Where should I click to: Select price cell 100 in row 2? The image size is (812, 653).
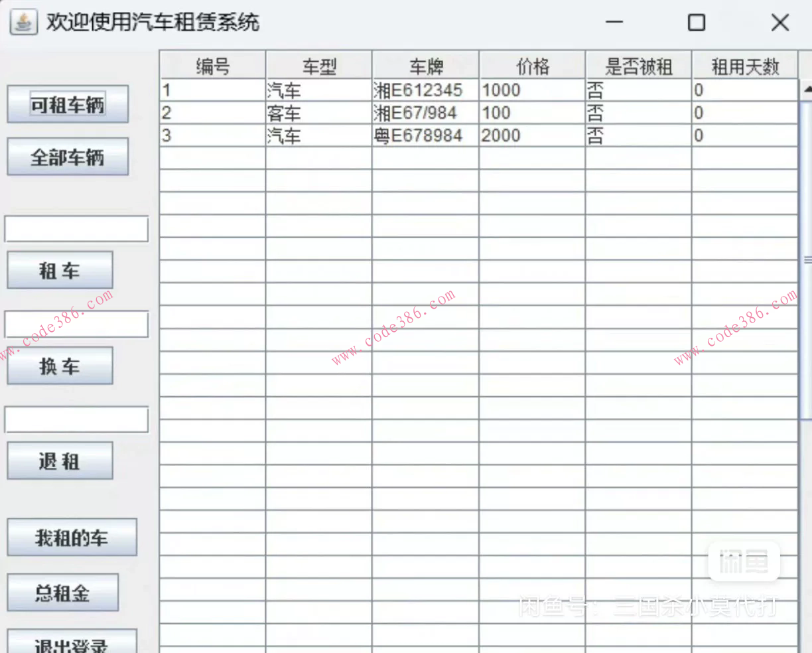[x=532, y=113]
